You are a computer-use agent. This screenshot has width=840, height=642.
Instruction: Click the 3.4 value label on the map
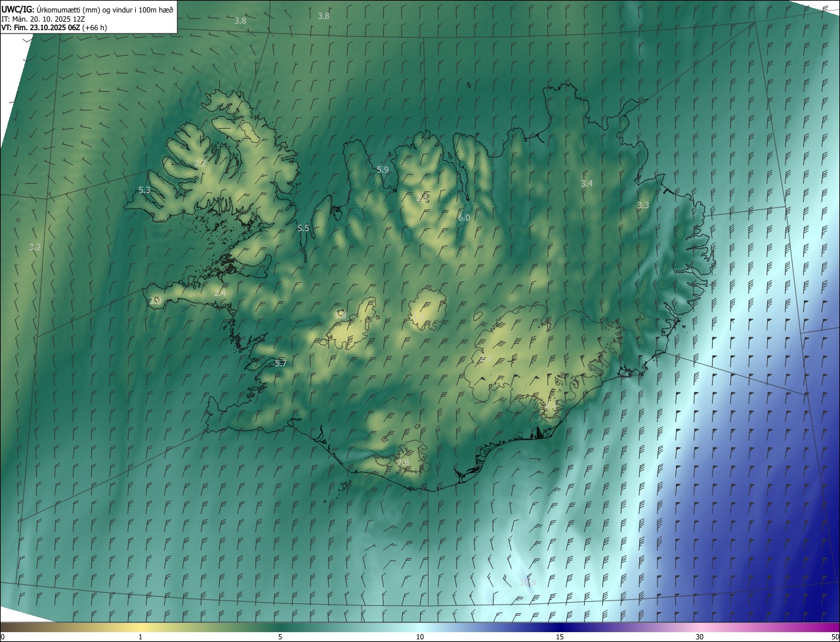587,183
